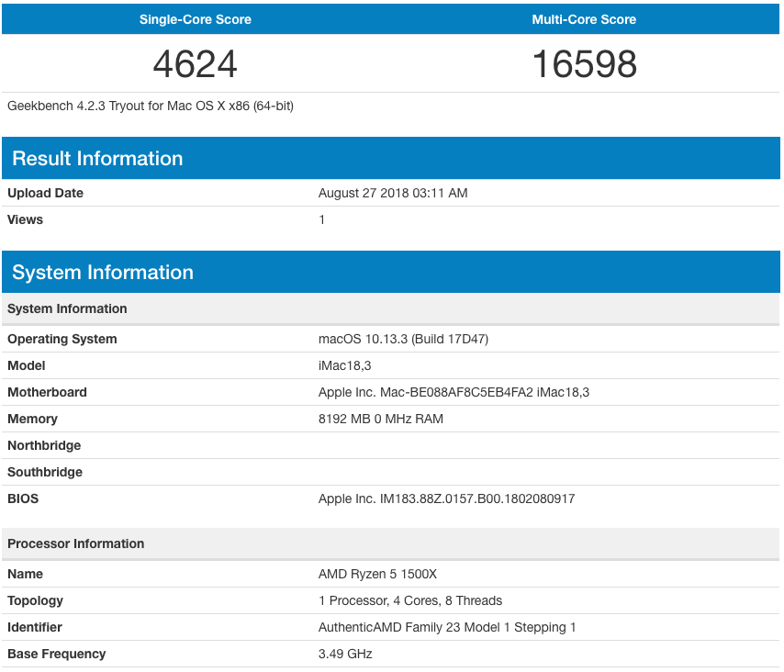Click the Memory label

32,419
